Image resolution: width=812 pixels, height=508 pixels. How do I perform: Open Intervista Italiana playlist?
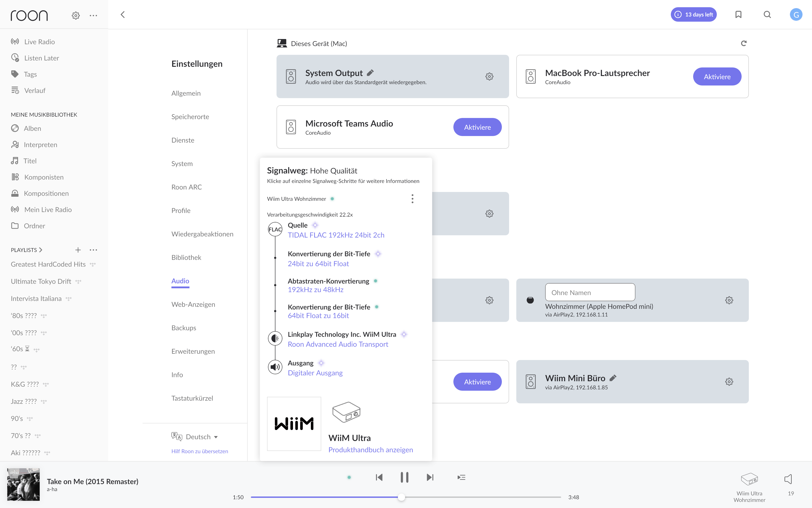36,298
